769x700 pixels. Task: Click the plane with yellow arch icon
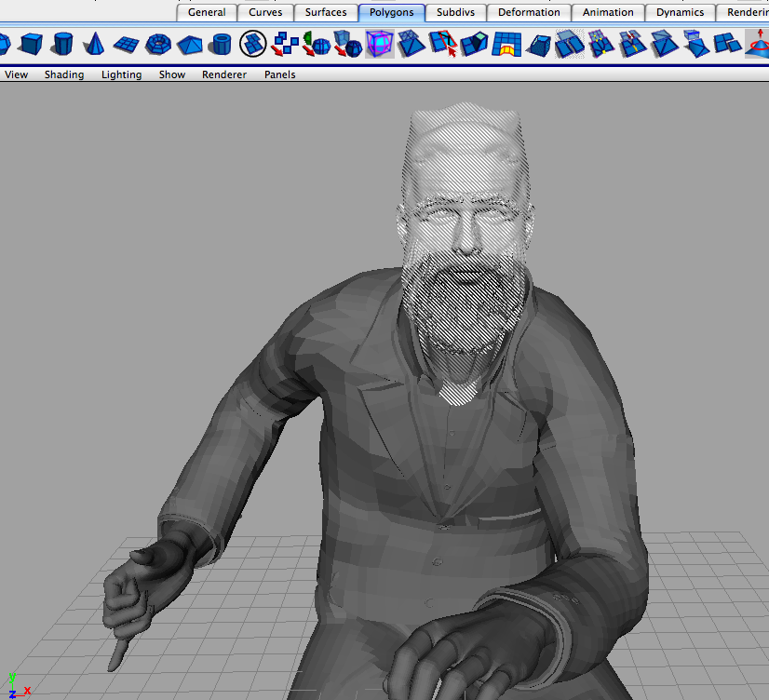pos(506,44)
